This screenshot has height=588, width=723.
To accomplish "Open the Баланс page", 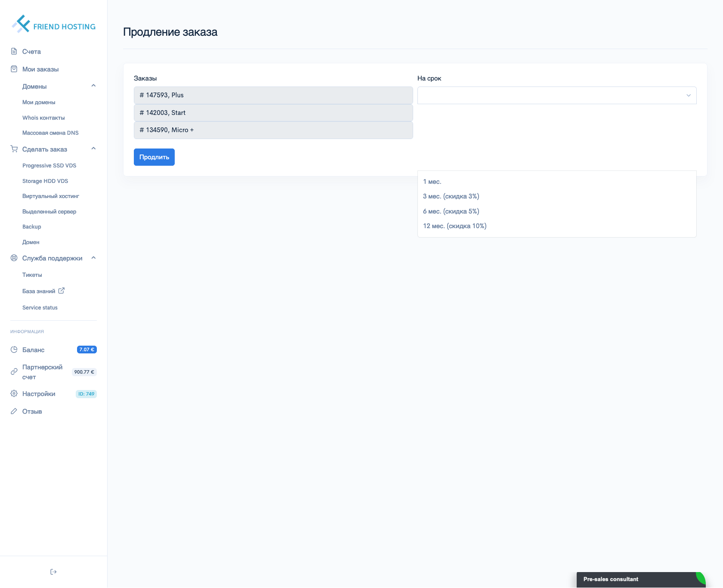I will pos(33,350).
